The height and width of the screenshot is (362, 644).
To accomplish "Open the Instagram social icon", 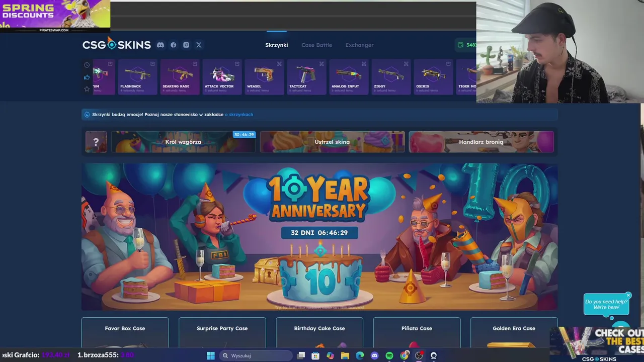I will (186, 45).
